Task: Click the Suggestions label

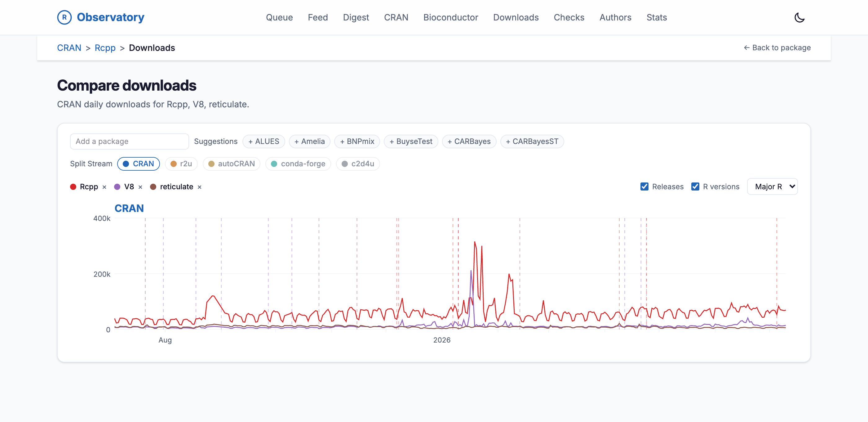Action: click(216, 141)
